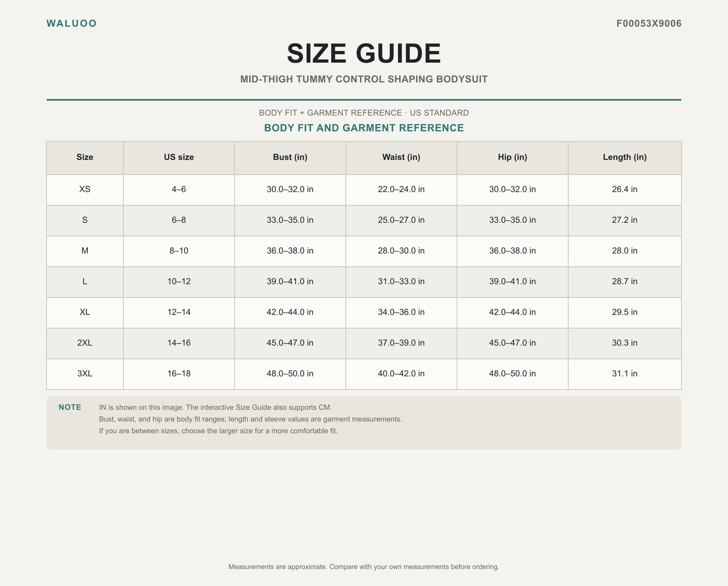Image resolution: width=728 pixels, height=586 pixels.
Task: Click the Body Fit and Garment Reference table title
Action: click(364, 128)
